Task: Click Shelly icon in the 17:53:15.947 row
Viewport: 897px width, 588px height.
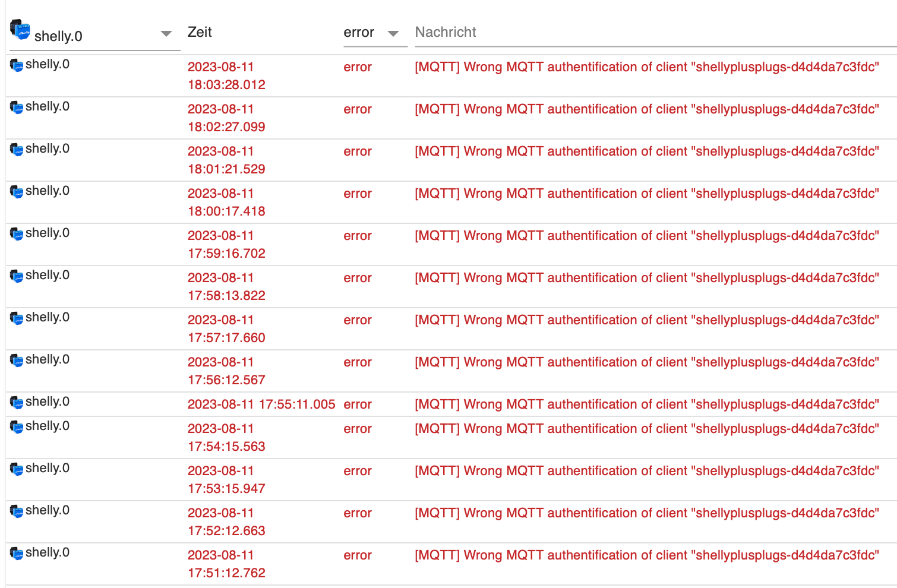Action: (x=17, y=469)
